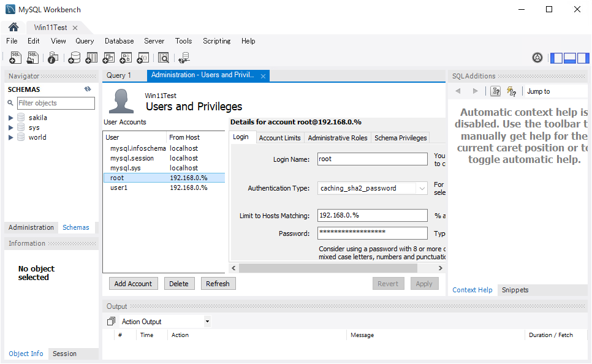Switch Navigator to Administration tab
The height and width of the screenshot is (364, 592).
click(x=31, y=227)
